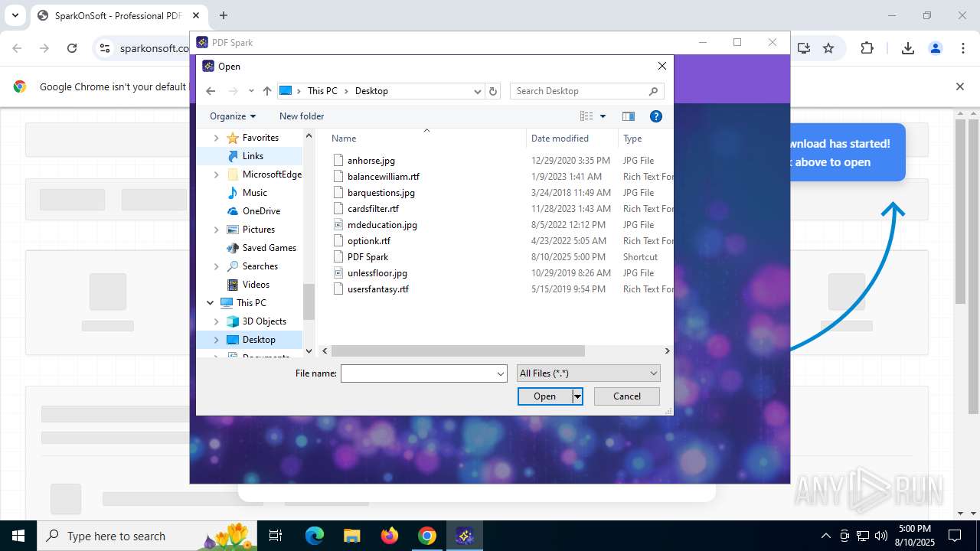Image resolution: width=980 pixels, height=551 pixels.
Task: Launch Firefox from taskbar
Action: click(x=390, y=536)
